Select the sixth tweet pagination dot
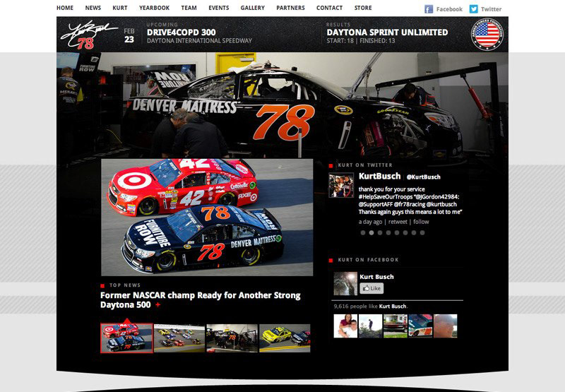The height and width of the screenshot is (392, 565). (x=405, y=233)
